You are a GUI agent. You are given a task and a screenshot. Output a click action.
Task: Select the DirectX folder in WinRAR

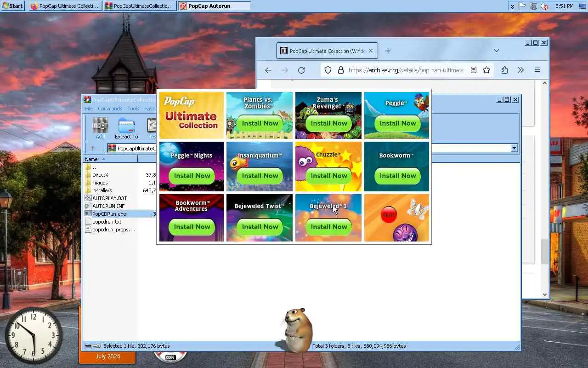coord(100,175)
